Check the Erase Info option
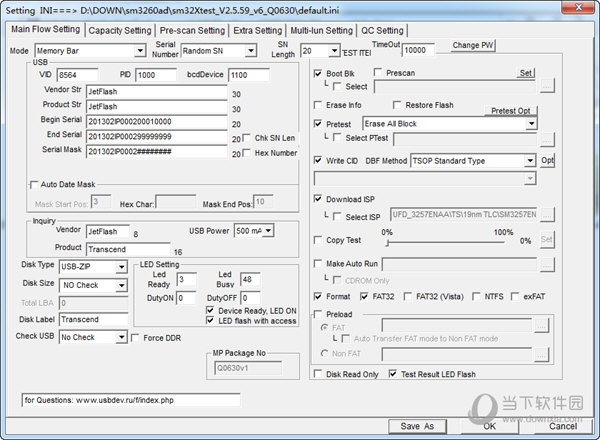This screenshot has width=600, height=440. coord(318,105)
